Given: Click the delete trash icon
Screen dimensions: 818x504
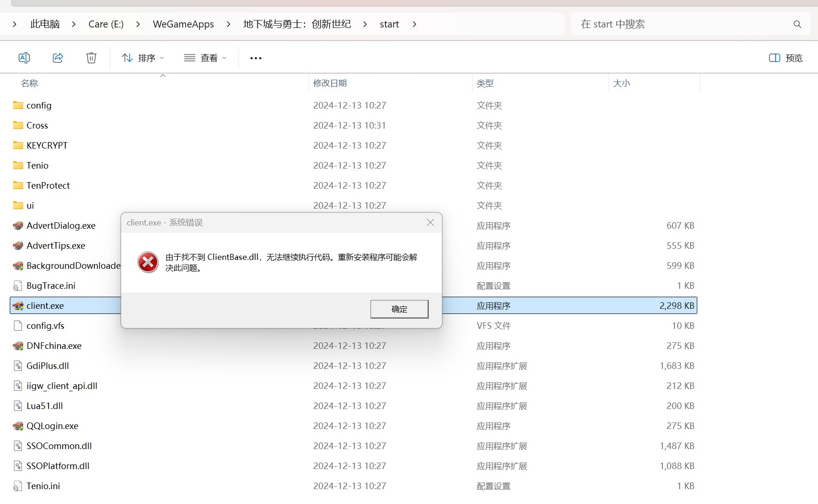Looking at the screenshot, I should 91,58.
